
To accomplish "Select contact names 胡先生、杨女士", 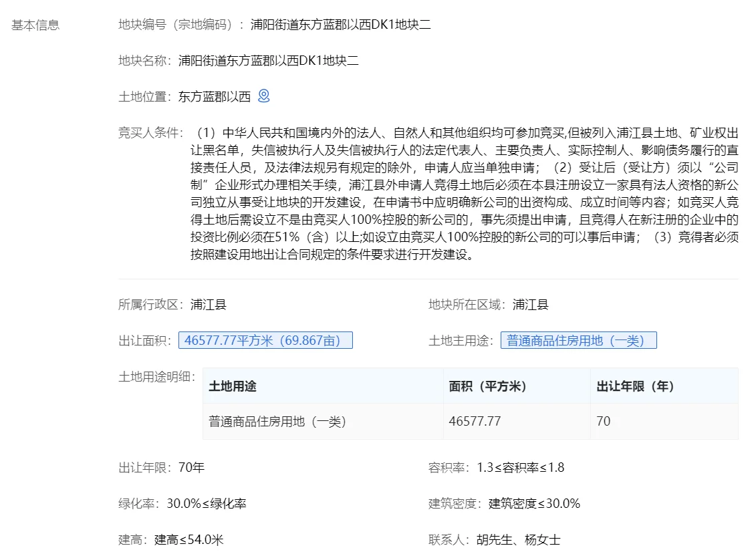I will click(x=518, y=540).
